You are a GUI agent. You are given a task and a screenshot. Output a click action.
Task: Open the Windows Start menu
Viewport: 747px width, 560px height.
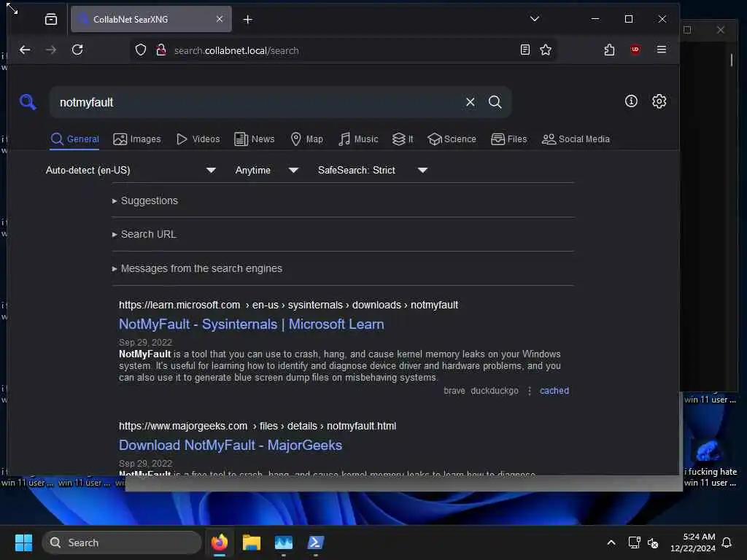(x=23, y=542)
